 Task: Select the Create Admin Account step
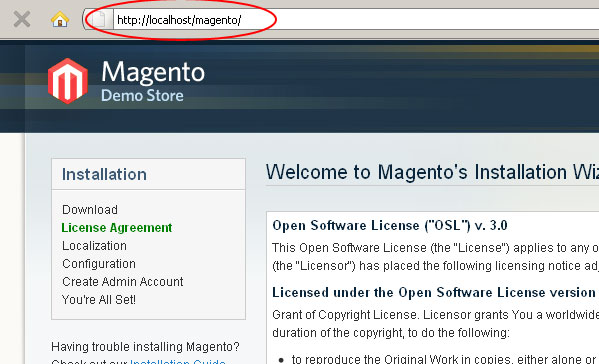tap(123, 281)
